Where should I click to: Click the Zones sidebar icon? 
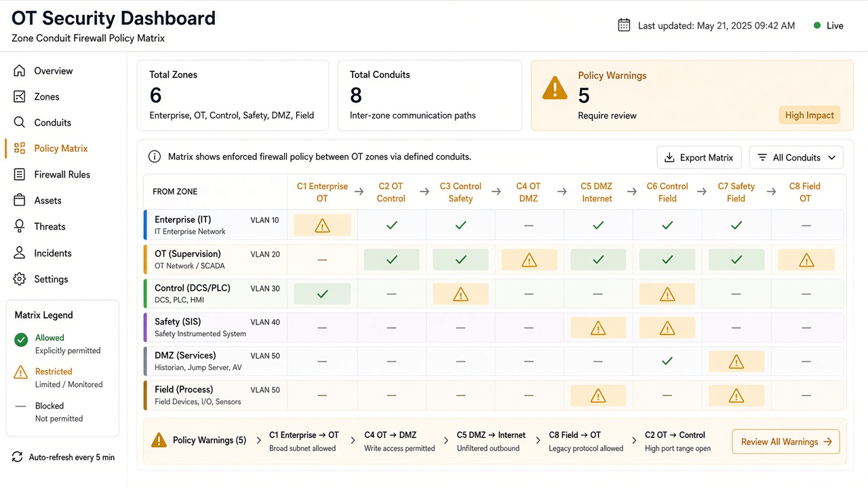pyautogui.click(x=20, y=96)
